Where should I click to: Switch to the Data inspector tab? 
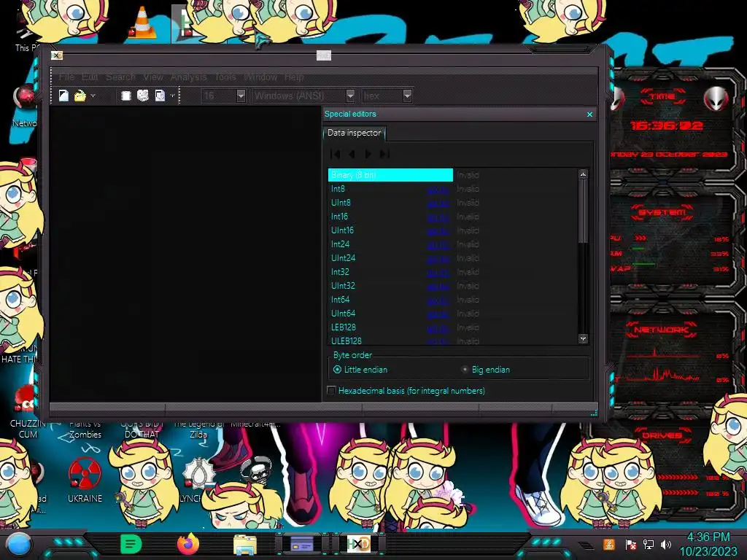coord(354,133)
